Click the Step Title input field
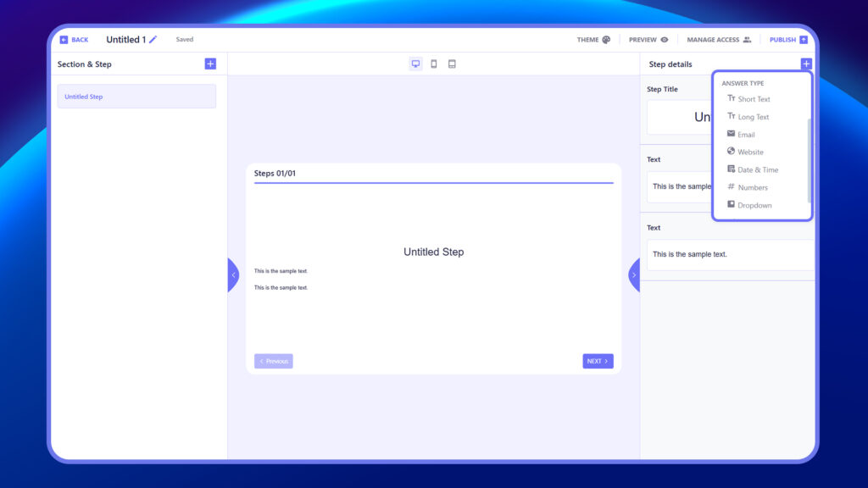 (680, 117)
